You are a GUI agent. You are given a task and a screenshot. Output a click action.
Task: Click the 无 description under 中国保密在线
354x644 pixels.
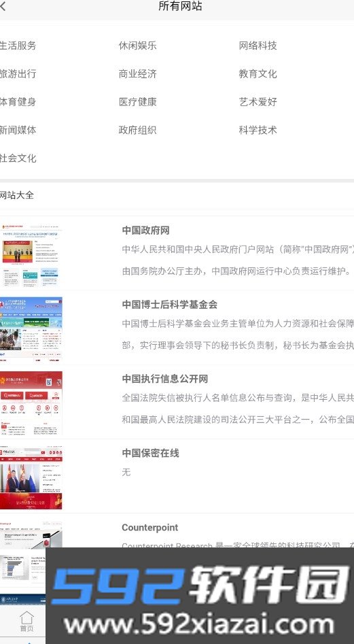click(x=126, y=473)
